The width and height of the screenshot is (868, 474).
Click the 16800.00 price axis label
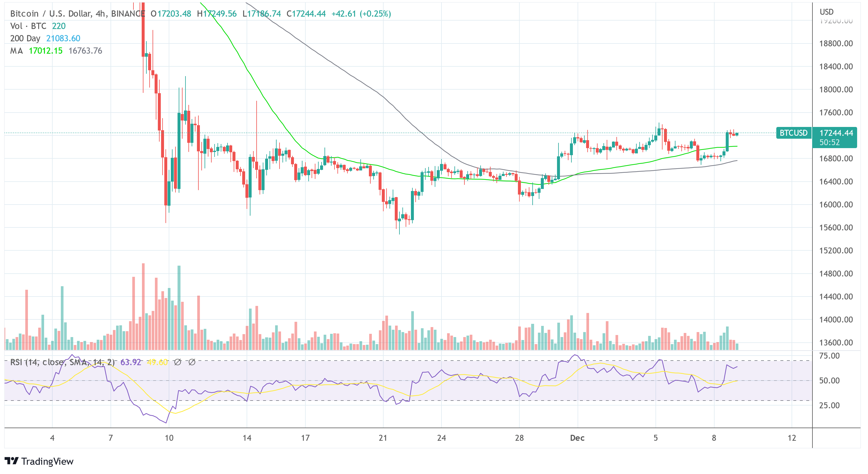tap(836, 159)
